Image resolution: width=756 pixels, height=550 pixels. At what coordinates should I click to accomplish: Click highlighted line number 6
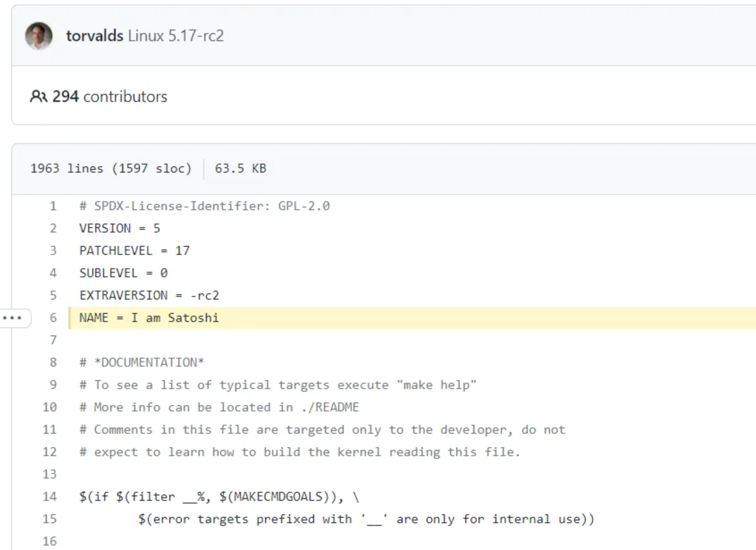53,318
